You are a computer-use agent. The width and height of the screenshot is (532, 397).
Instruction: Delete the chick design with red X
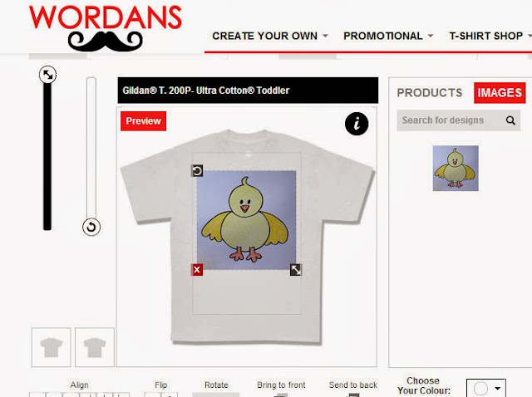(x=197, y=270)
